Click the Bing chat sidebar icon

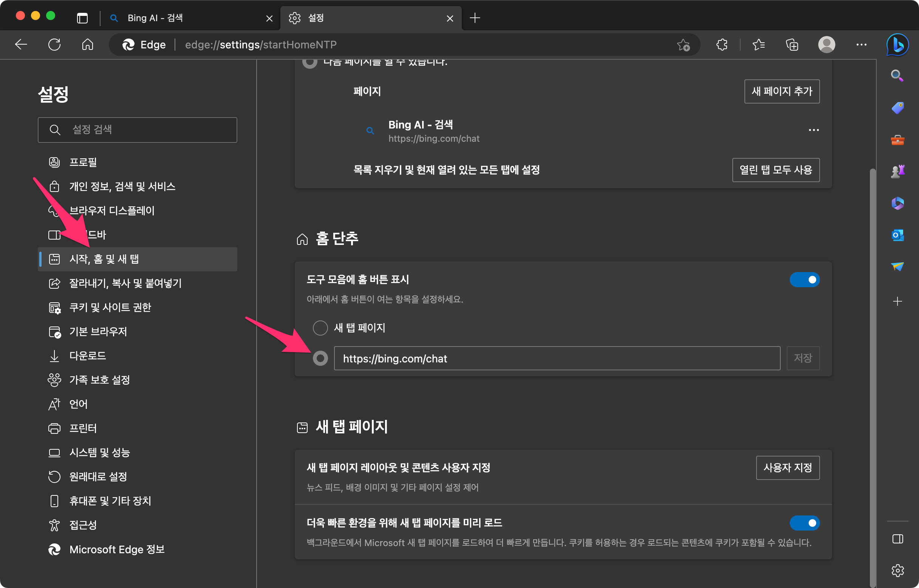click(x=897, y=45)
